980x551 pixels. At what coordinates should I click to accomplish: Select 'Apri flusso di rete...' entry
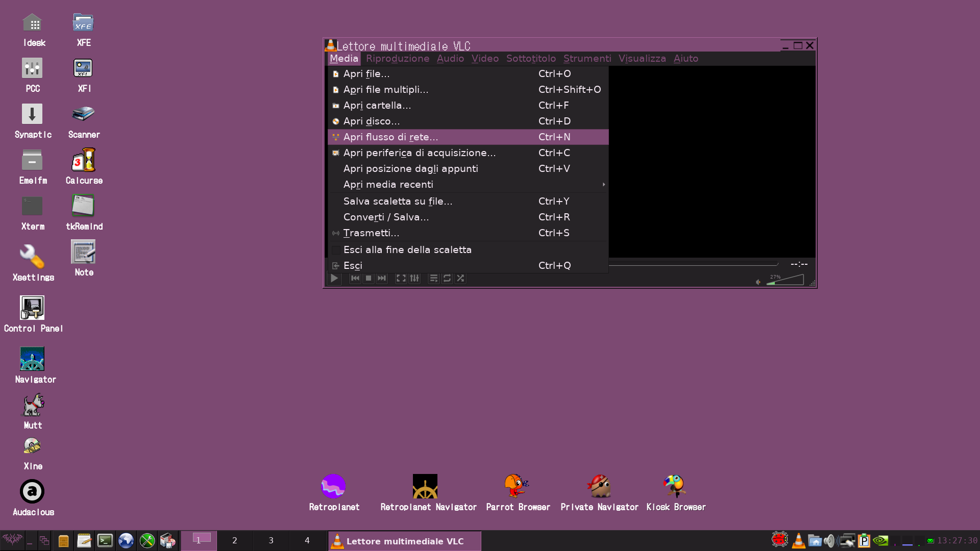(x=468, y=137)
